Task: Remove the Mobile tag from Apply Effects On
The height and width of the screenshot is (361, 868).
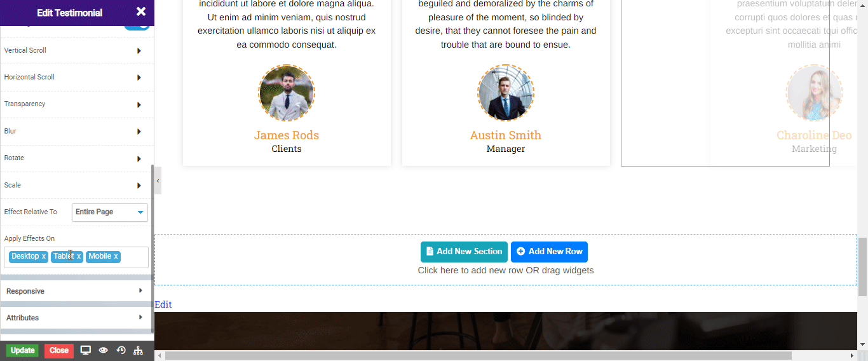Action: click(x=116, y=256)
